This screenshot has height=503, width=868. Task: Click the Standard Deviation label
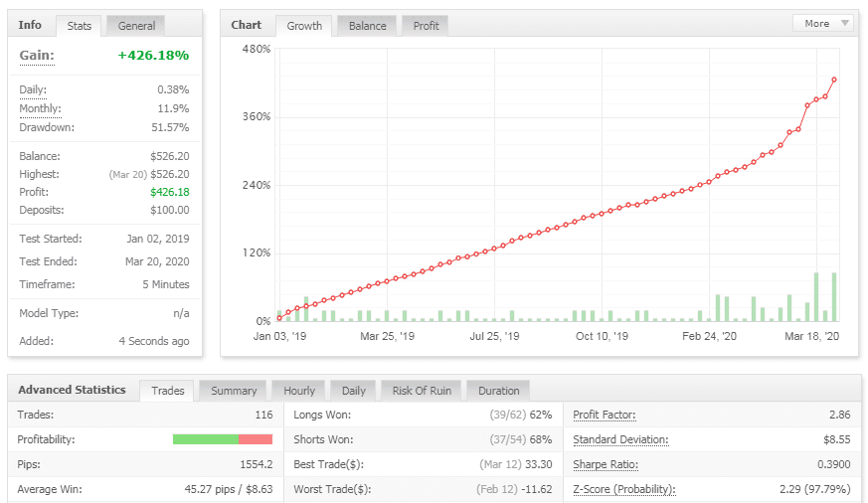tap(620, 439)
